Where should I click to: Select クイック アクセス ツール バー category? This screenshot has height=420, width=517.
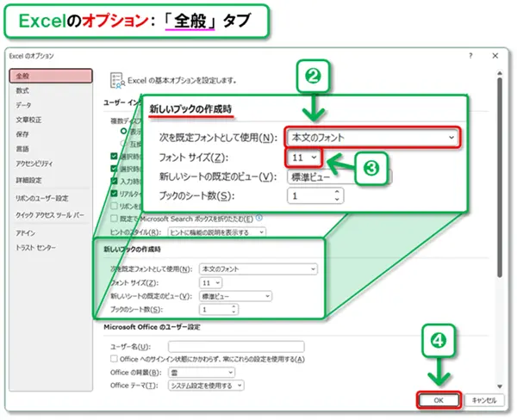[50, 215]
